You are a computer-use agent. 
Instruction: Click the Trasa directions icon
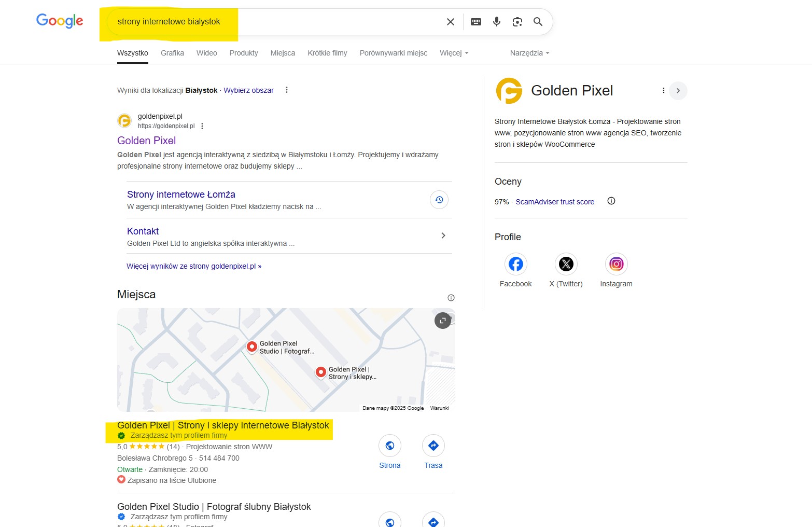pos(433,446)
